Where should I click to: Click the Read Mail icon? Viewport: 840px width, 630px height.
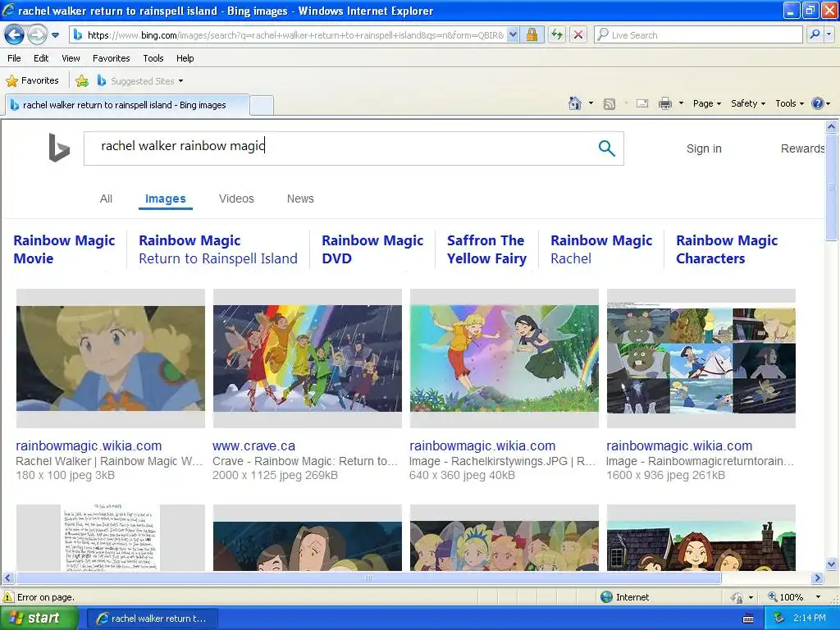642,103
